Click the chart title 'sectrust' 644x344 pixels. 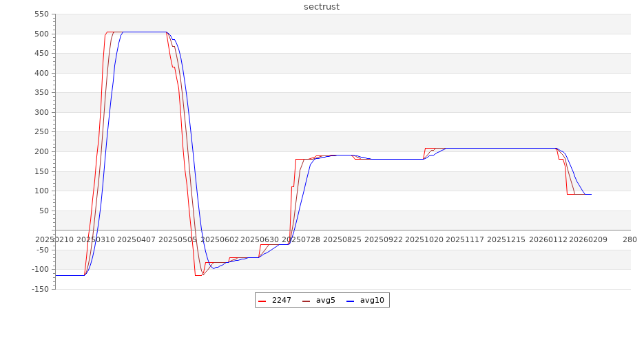click(322, 7)
